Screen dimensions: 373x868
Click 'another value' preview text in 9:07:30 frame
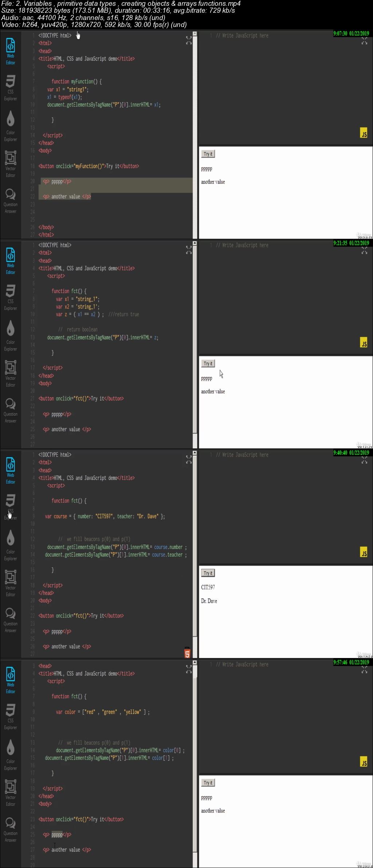[213, 182]
